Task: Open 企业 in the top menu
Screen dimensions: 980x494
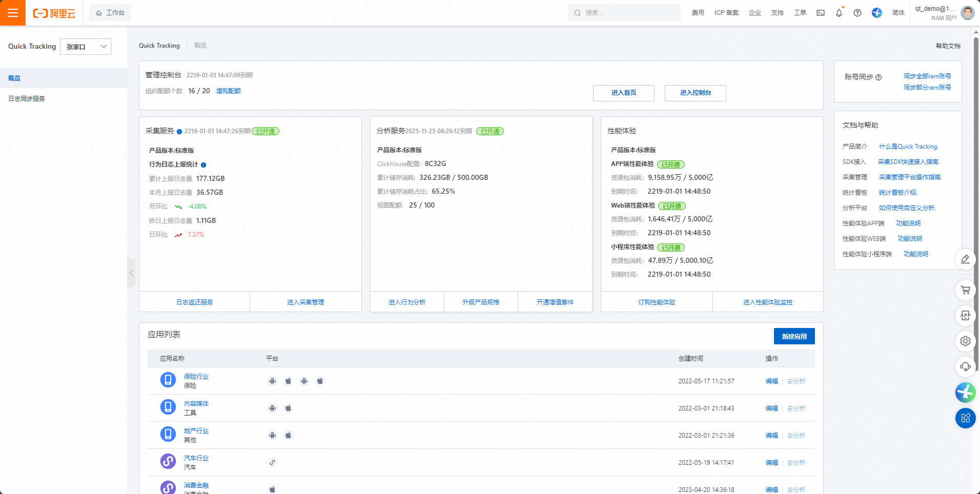Action: tap(755, 13)
